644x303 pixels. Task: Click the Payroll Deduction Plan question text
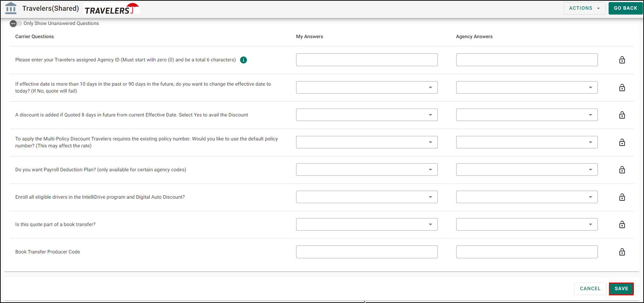point(101,170)
